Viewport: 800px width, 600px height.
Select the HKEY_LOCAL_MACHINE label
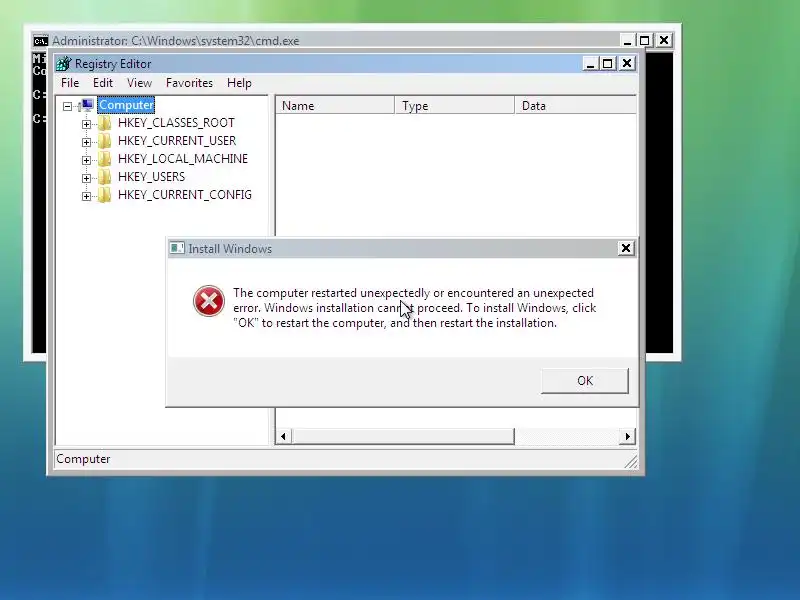point(183,159)
